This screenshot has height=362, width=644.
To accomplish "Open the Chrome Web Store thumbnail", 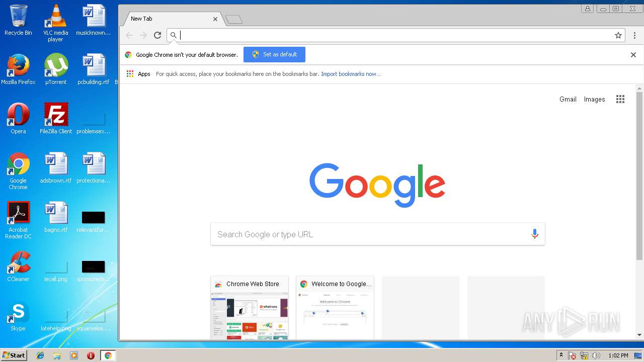I will tap(250, 308).
